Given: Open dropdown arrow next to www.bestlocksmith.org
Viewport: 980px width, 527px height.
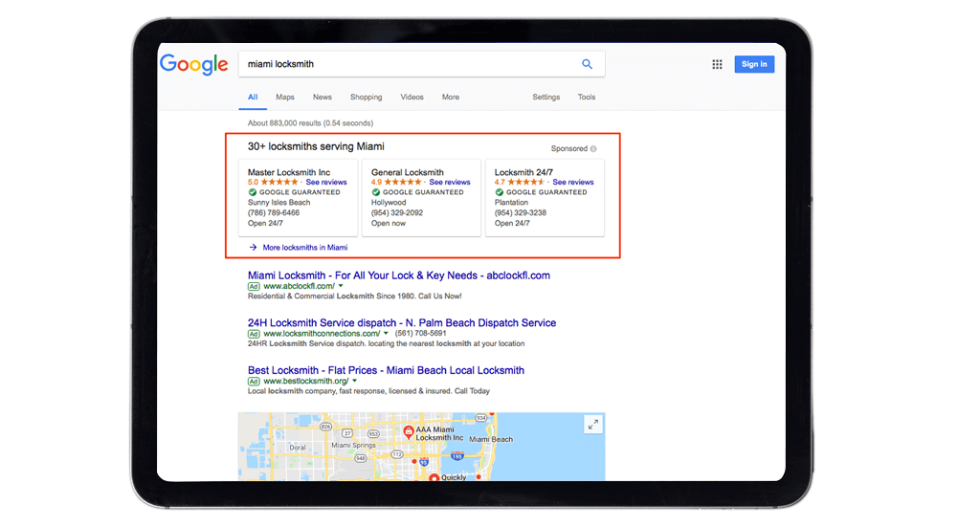Looking at the screenshot, I should click(354, 381).
